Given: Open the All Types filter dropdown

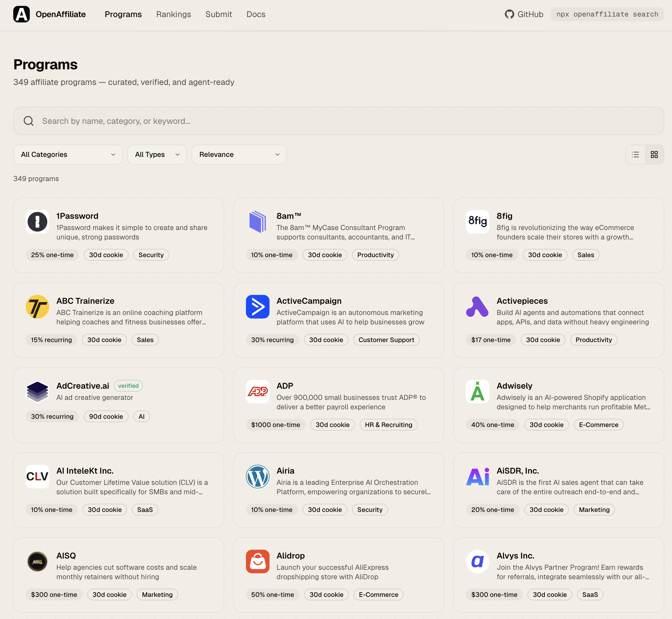Looking at the screenshot, I should coord(157,155).
